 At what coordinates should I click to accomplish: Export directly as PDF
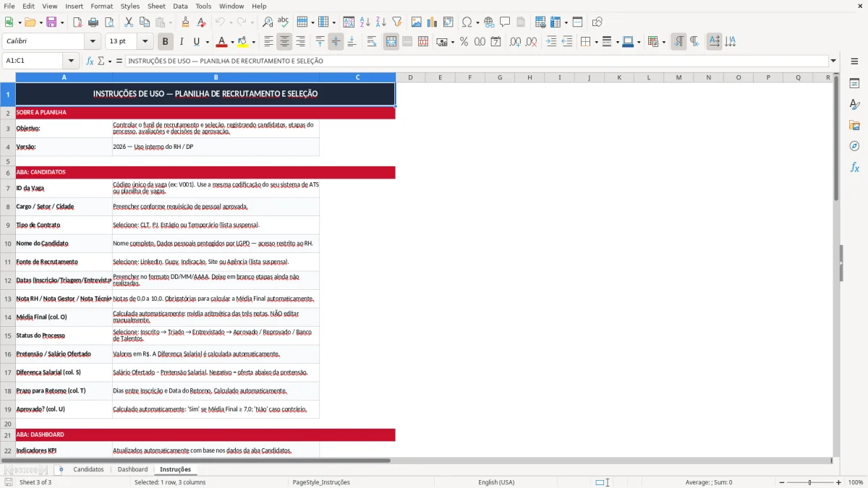[x=77, y=22]
